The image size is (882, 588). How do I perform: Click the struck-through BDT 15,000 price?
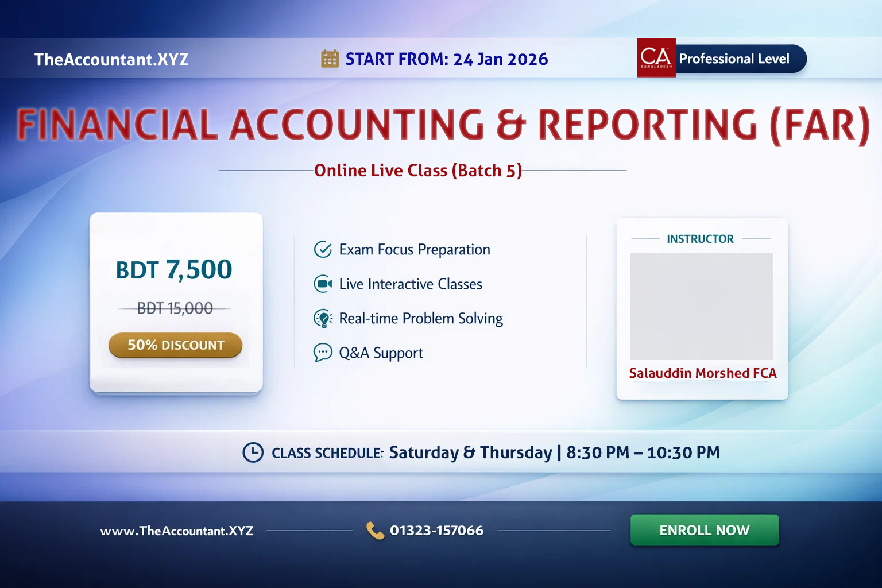175,308
